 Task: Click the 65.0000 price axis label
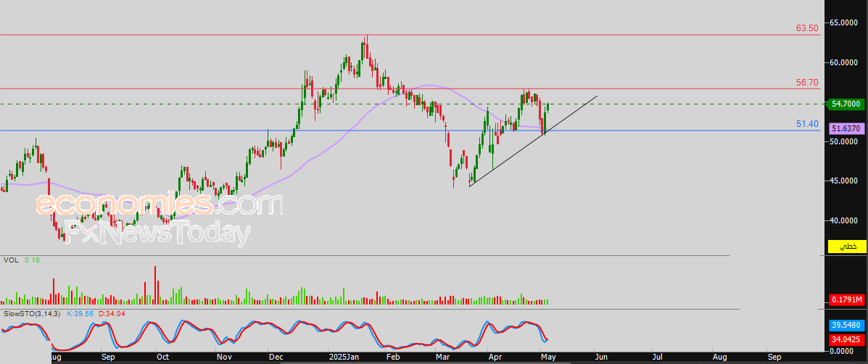pos(844,22)
